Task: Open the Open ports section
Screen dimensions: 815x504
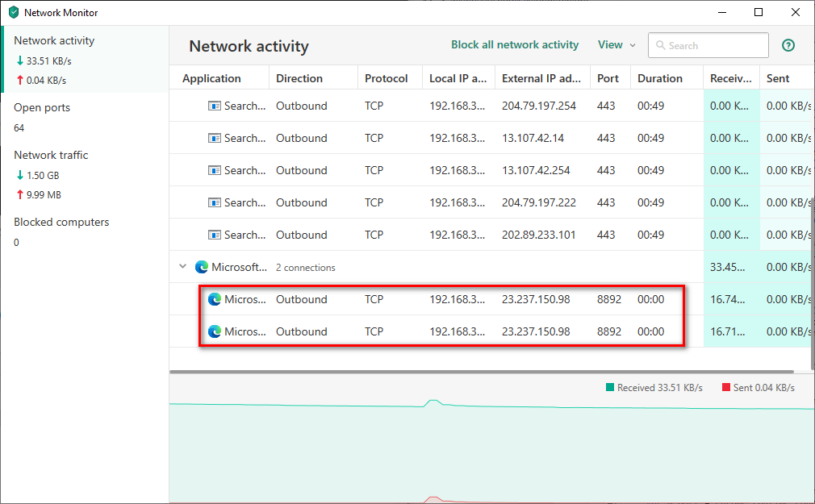Action: coord(42,108)
